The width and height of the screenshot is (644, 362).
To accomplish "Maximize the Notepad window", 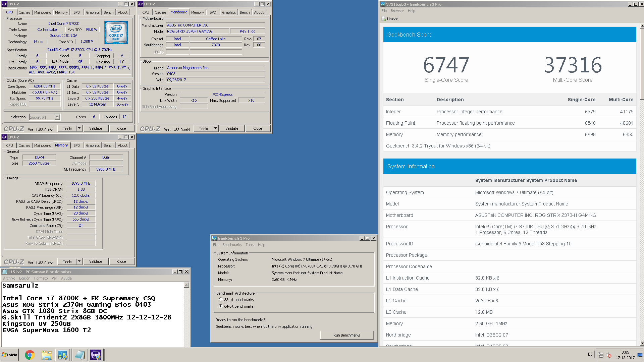I will point(180,272).
